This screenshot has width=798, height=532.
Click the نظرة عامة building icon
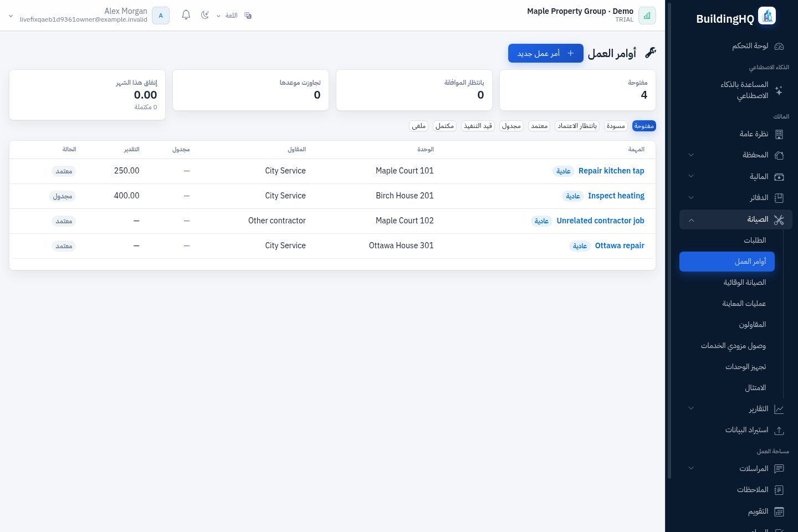pos(779,134)
